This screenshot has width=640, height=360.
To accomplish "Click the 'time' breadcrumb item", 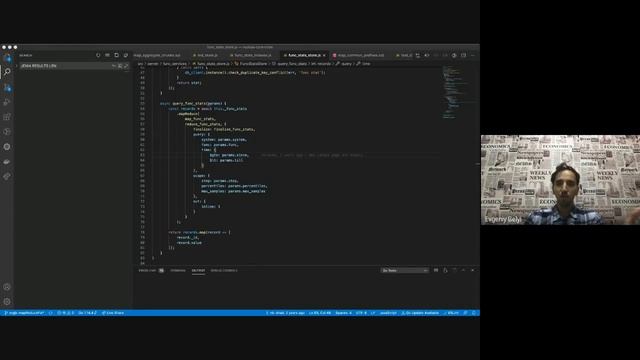I will [x=366, y=64].
